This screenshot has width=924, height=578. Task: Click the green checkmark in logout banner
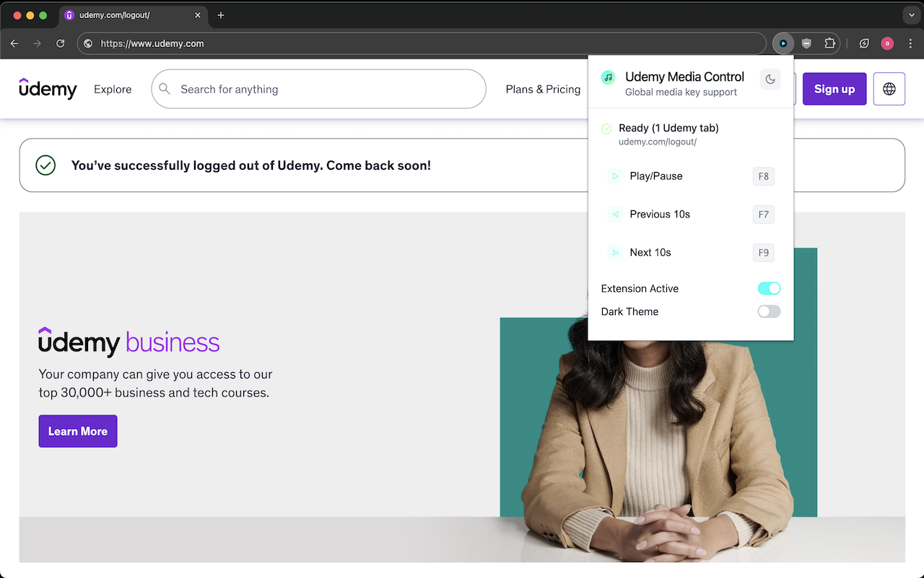[45, 165]
